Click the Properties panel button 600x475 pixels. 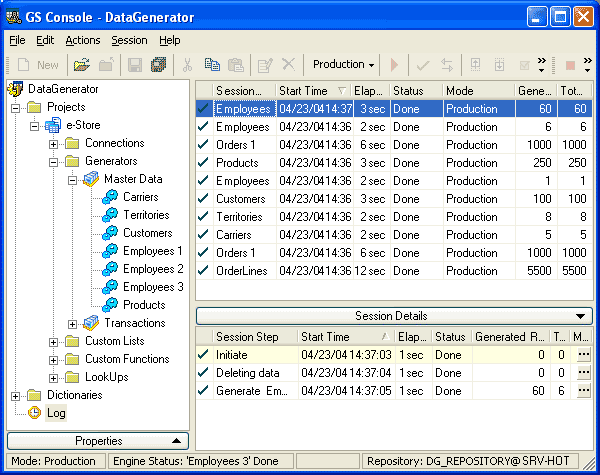click(98, 441)
